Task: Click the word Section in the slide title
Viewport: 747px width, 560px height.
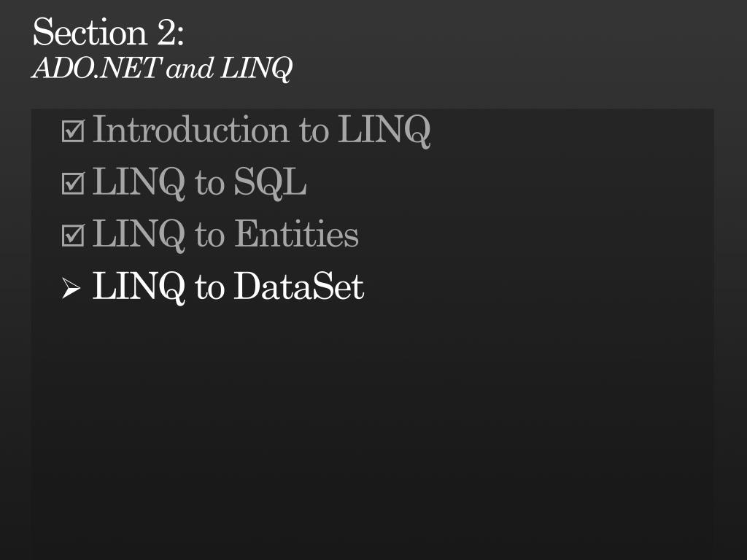Action: (90, 32)
